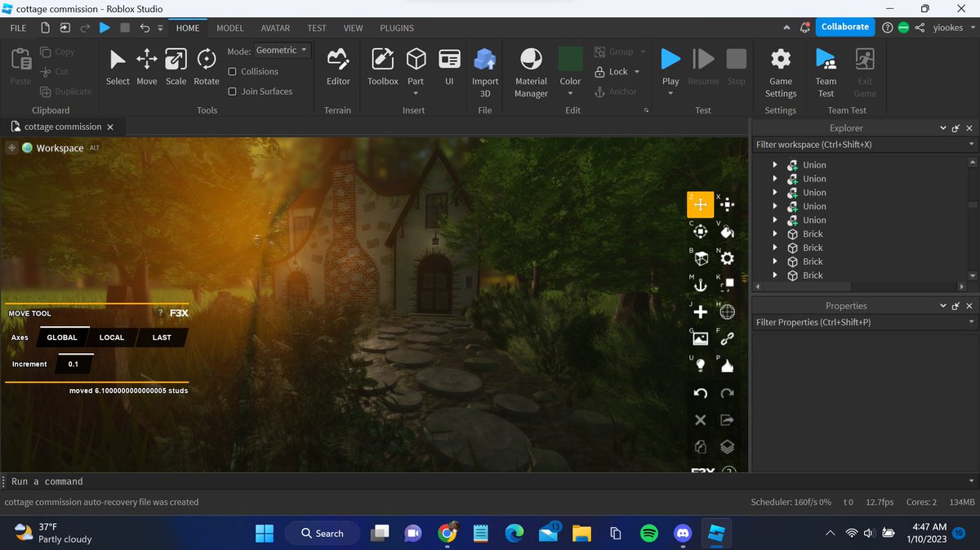This screenshot has width=980, height=550.
Task: Close the cottage commission document tab
Action: [x=110, y=127]
